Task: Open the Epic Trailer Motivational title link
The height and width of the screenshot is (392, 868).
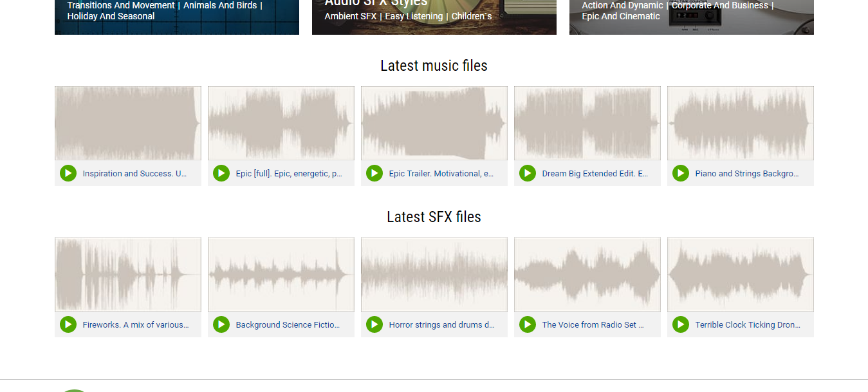Action: tap(441, 174)
